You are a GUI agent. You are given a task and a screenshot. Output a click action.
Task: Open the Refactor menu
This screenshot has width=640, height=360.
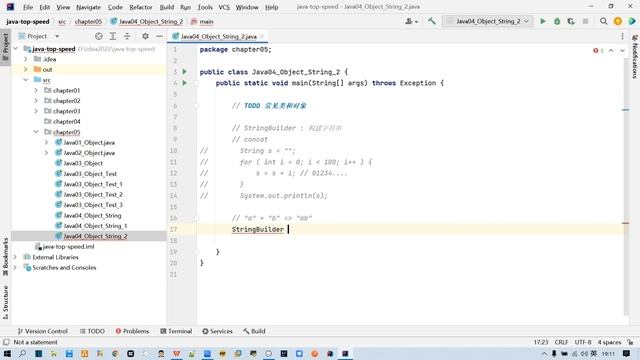point(141,7)
